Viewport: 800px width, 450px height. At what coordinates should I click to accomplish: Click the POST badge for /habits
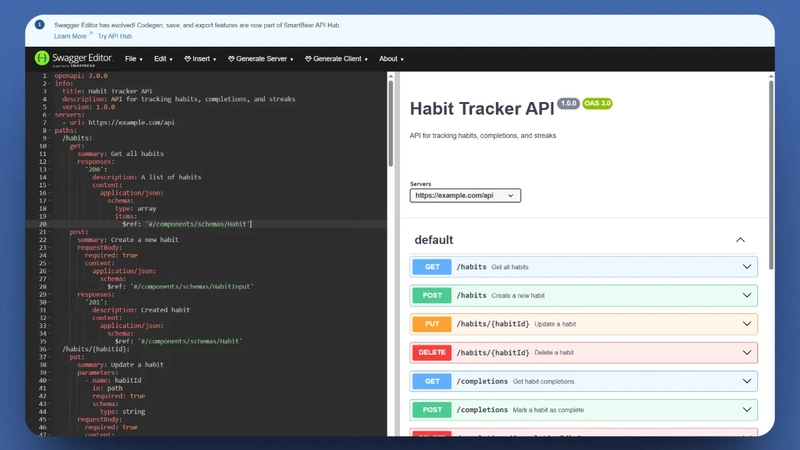pos(432,295)
